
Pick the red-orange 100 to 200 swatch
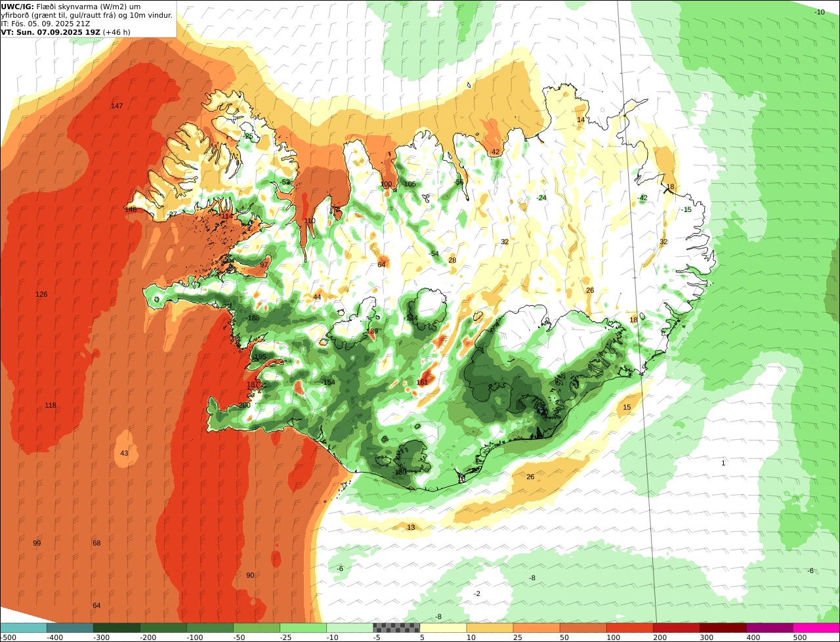(629, 628)
